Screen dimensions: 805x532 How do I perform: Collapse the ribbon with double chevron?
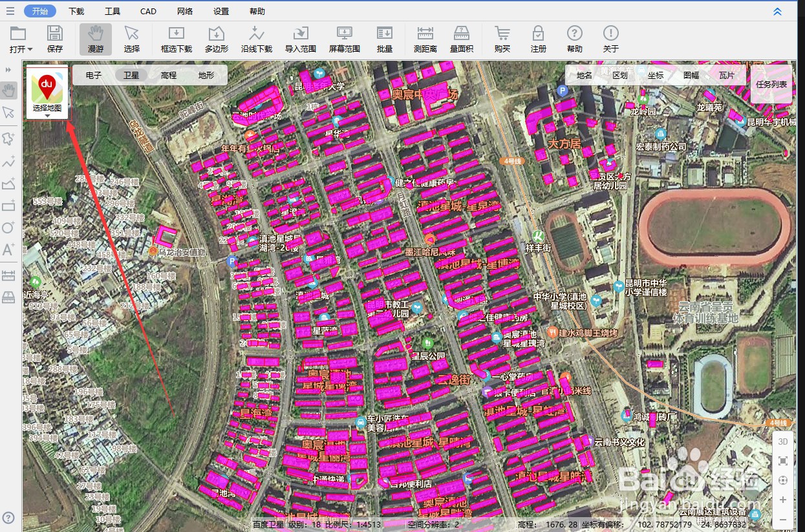click(x=777, y=11)
